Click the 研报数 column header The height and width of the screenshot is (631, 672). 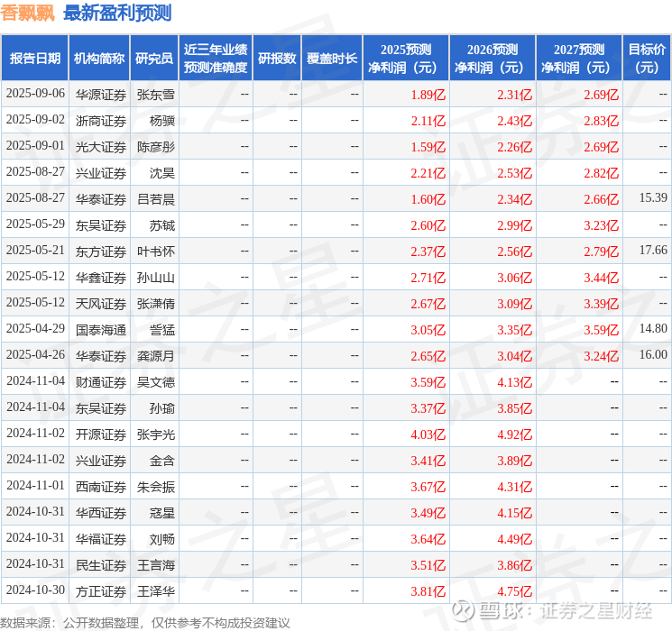point(277,59)
